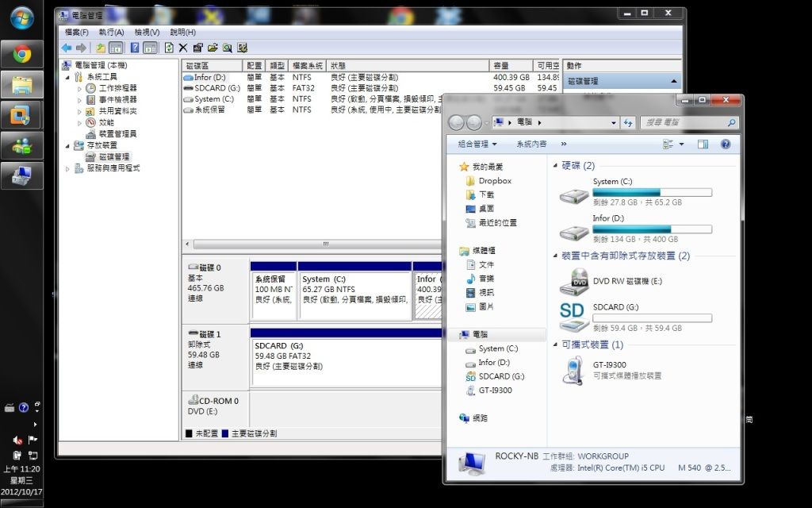The width and height of the screenshot is (812, 508).
Task: Click the System (C:) capacity bar
Action: point(652,192)
